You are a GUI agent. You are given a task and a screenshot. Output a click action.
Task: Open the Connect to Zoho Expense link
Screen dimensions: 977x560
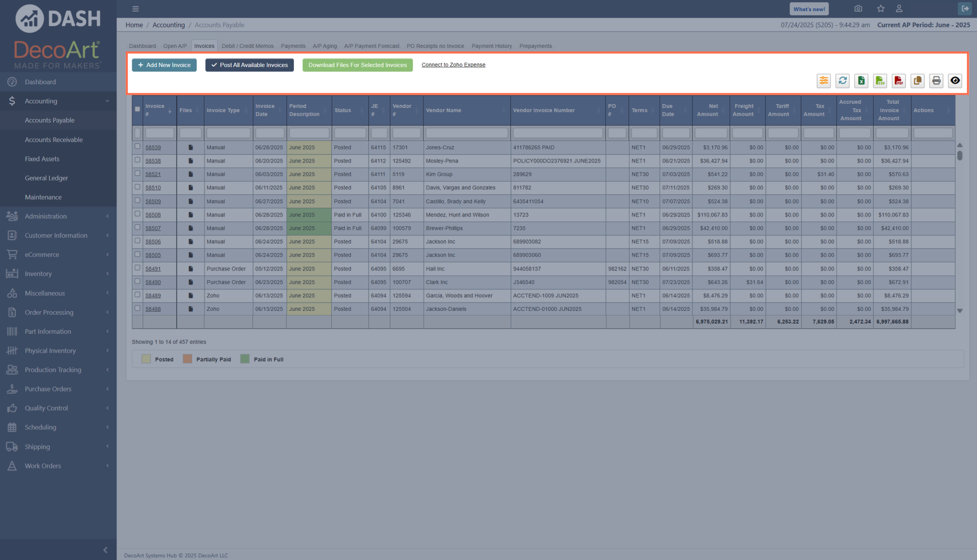click(x=453, y=64)
